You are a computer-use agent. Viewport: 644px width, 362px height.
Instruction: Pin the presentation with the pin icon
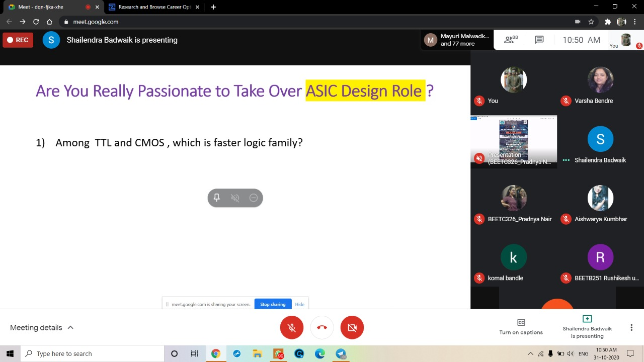217,198
